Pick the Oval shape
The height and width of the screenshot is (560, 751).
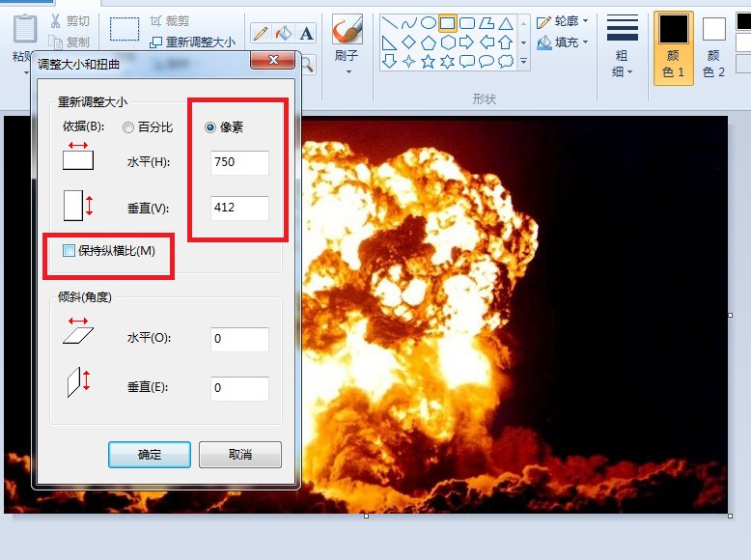point(429,23)
